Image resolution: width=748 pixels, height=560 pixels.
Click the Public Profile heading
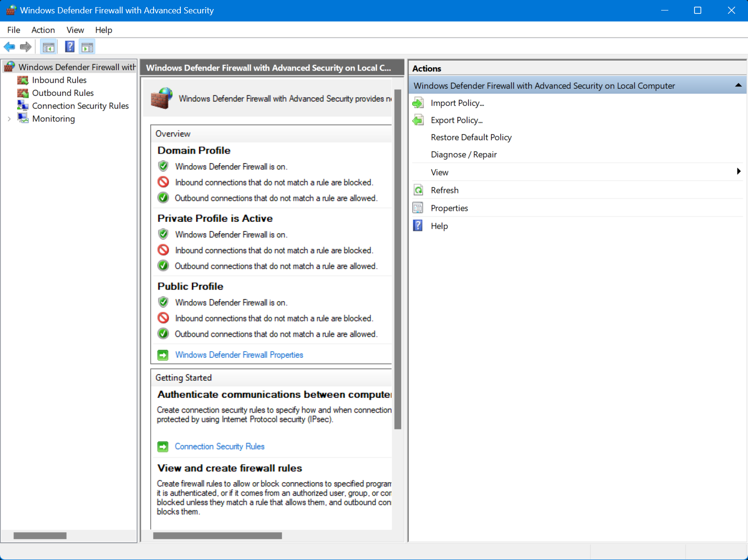(190, 286)
